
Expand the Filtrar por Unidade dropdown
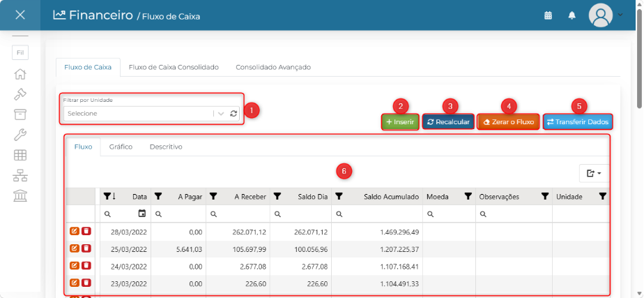[x=221, y=114]
